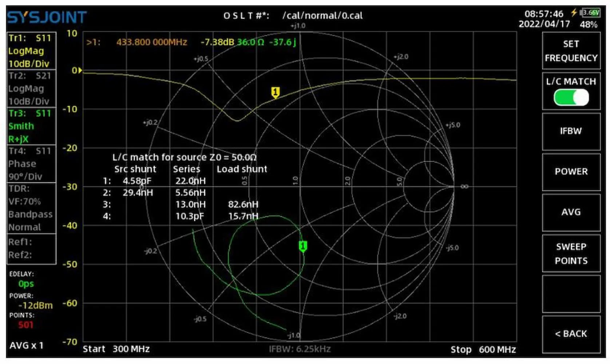
Task: Tap the 29.4nH Src shunt value
Action: pyautogui.click(x=138, y=193)
